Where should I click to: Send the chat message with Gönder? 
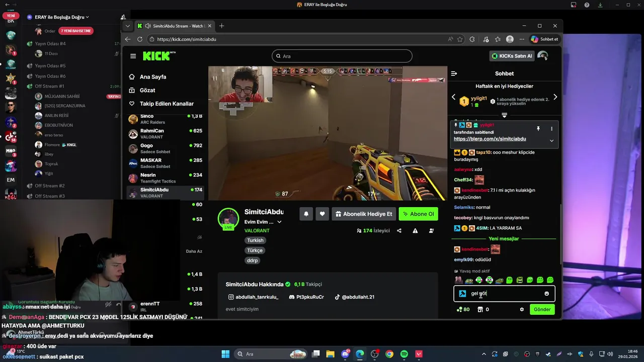542,309
